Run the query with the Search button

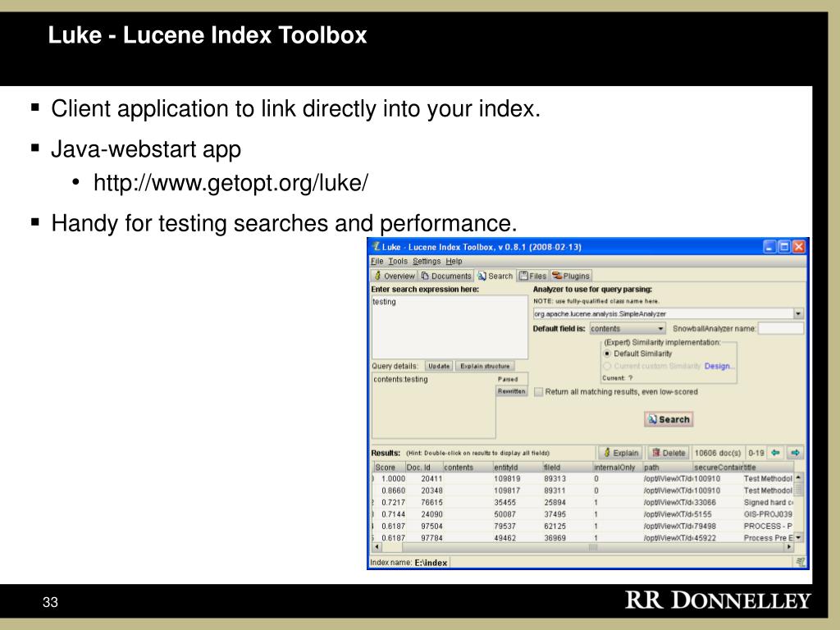(x=669, y=419)
